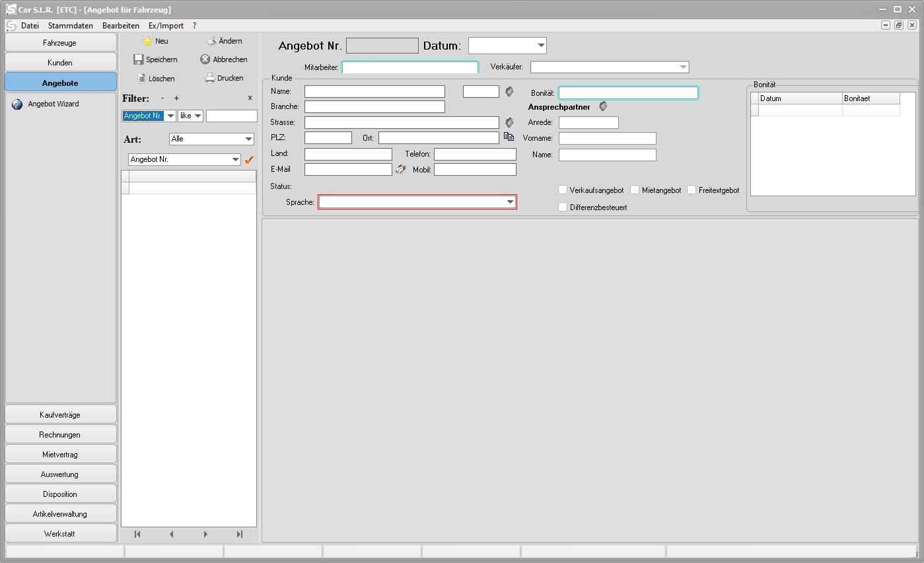924x563 pixels.
Task: Check the Differenzbesteuert option
Action: [x=563, y=207]
